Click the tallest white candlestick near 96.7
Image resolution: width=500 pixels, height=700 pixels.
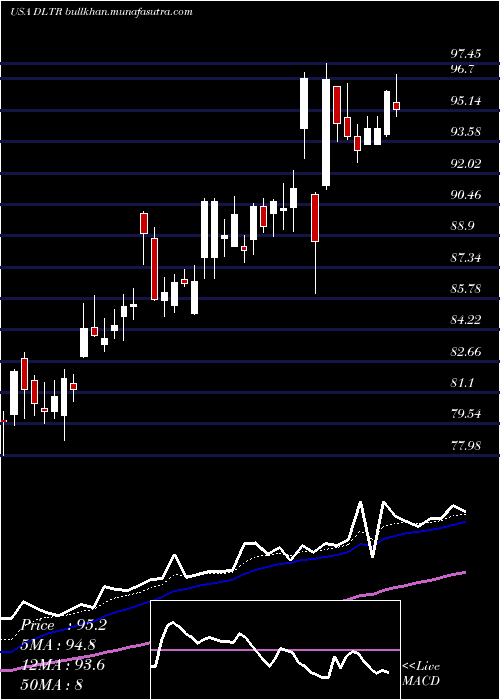pos(326,133)
